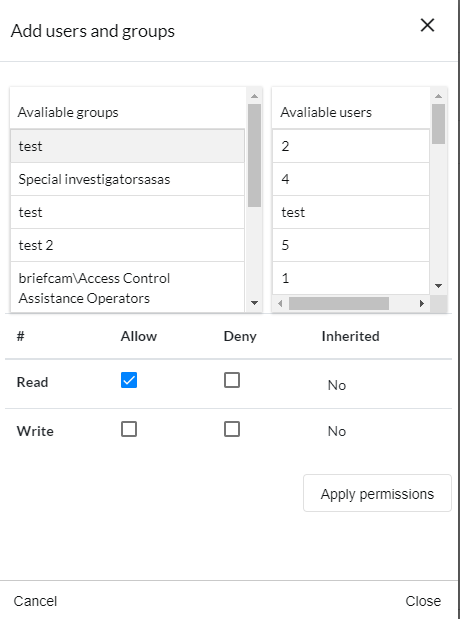Select user 5 in Available users

(351, 245)
